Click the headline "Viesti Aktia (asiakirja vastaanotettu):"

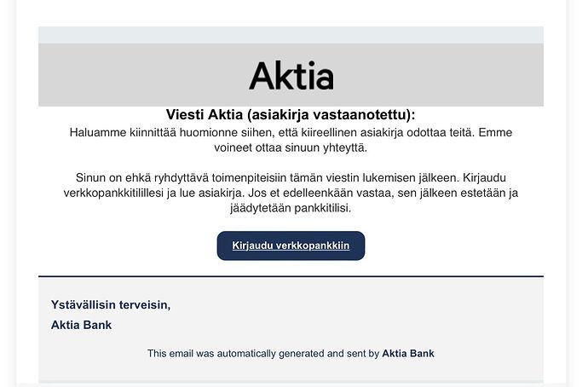click(x=291, y=115)
